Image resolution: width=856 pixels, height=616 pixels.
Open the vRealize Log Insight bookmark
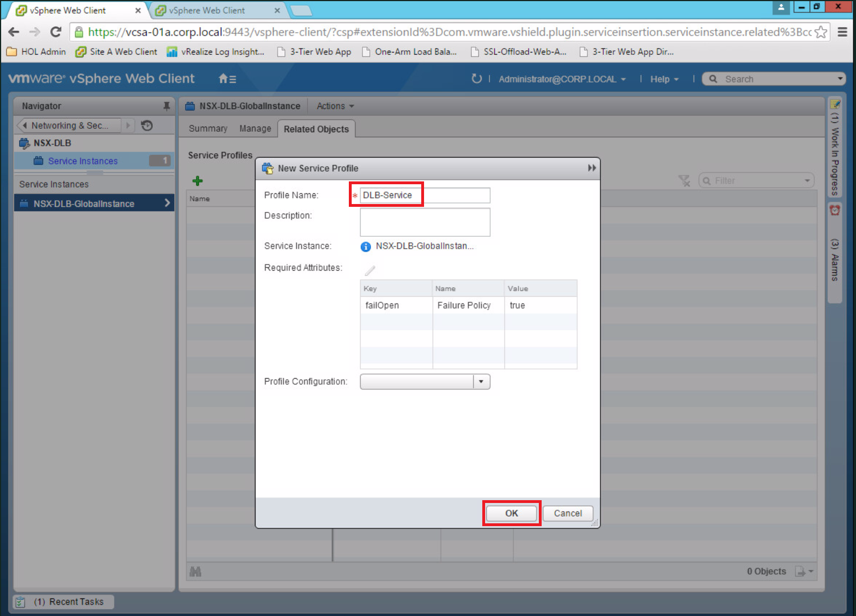pos(215,51)
